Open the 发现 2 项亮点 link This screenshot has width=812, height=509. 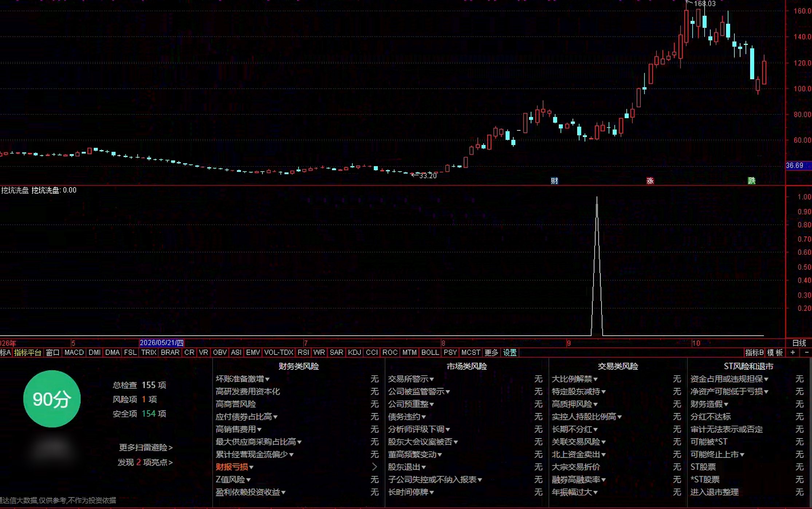145,462
